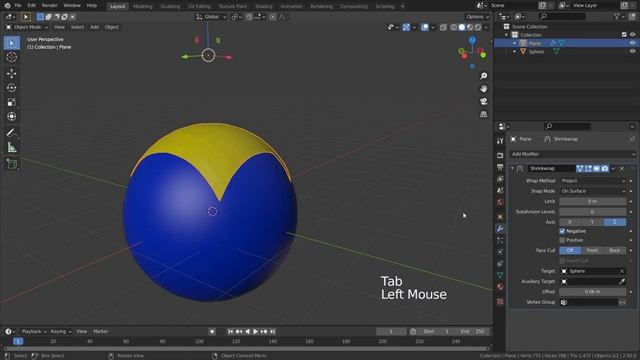Select the Transform tool
Viewport: 640px width, 360px height.
11,116
